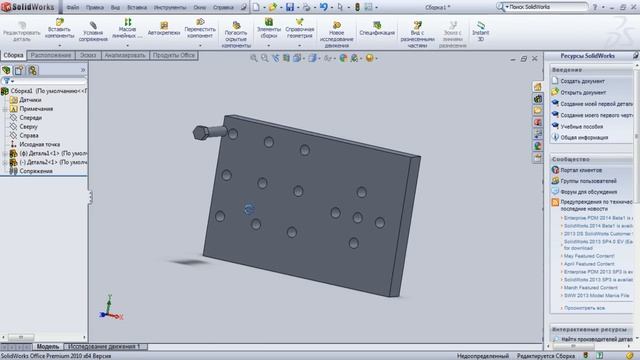Click Options icon in quick toolbar
The width and height of the screenshot is (640, 360).
click(x=369, y=7)
